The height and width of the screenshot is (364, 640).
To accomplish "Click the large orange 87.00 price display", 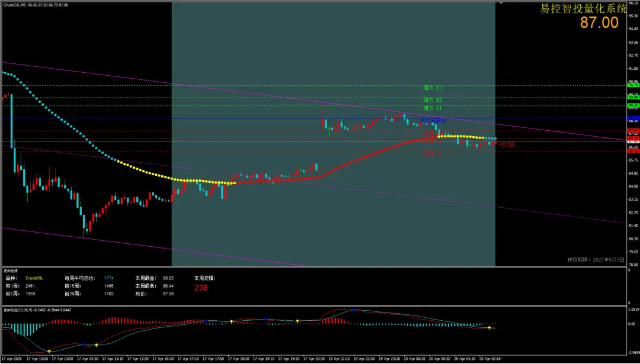I will click(x=599, y=22).
